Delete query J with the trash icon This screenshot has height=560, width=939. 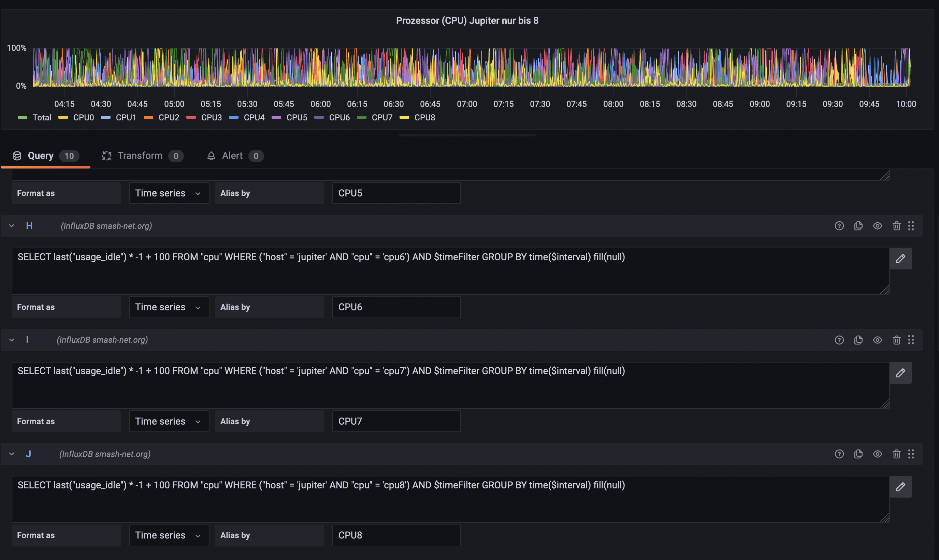897,454
